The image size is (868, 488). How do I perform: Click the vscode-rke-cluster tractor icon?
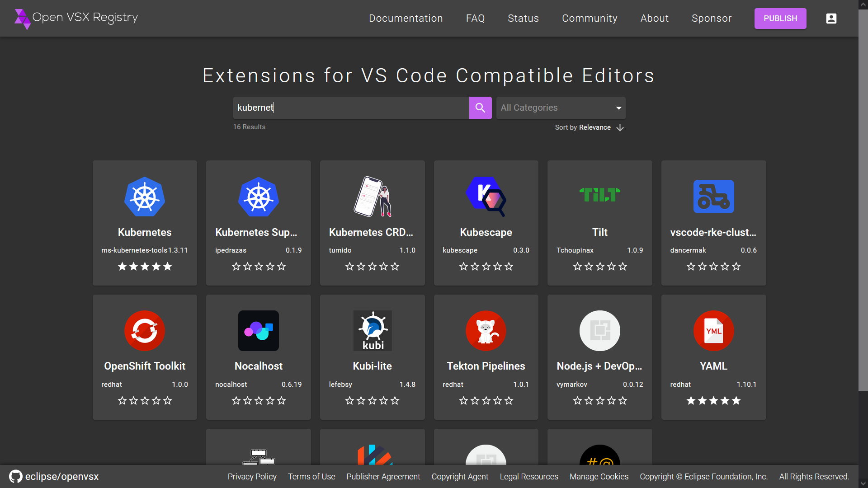click(713, 197)
